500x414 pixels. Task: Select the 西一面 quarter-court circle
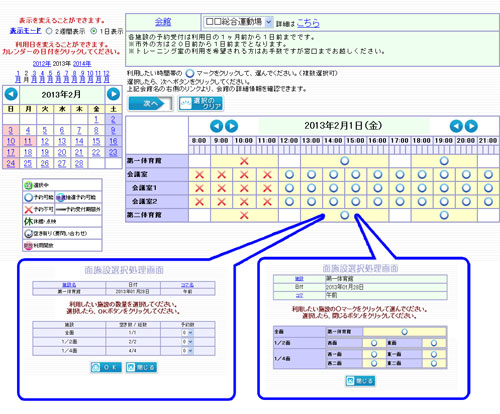(374, 354)
